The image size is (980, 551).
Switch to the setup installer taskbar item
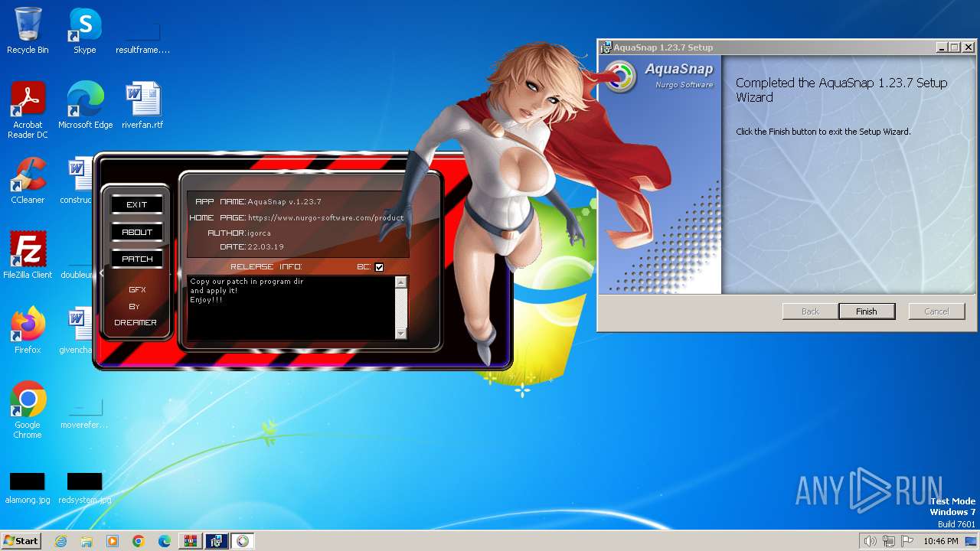coord(216,541)
